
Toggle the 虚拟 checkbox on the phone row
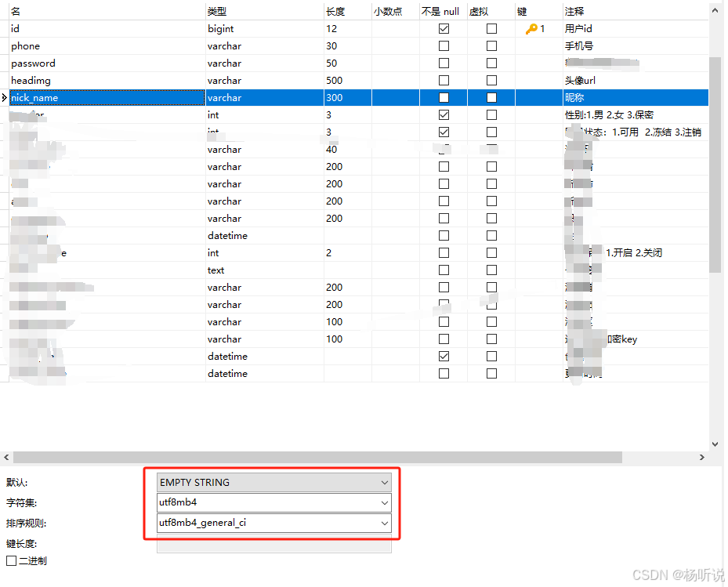pyautogui.click(x=491, y=45)
